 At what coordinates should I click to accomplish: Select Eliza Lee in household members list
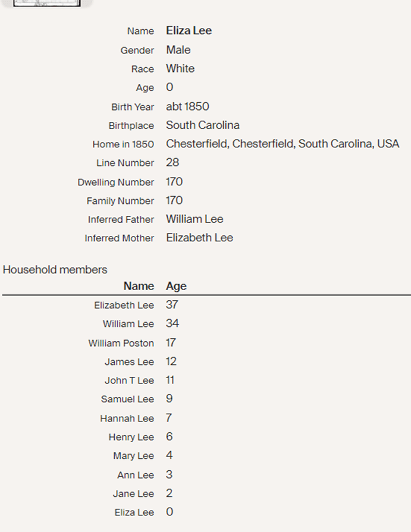pyautogui.click(x=134, y=512)
